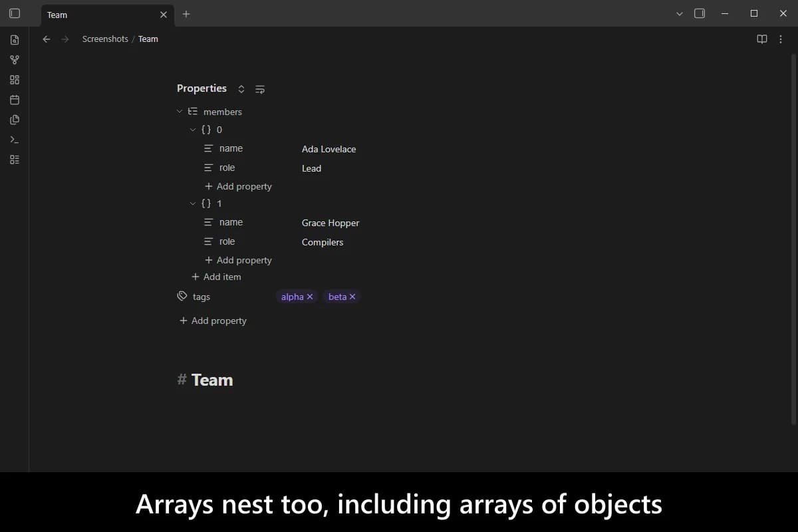This screenshot has height=532, width=798.
Task: Click the wrap-lines icon beside Properties
Action: tap(260, 89)
